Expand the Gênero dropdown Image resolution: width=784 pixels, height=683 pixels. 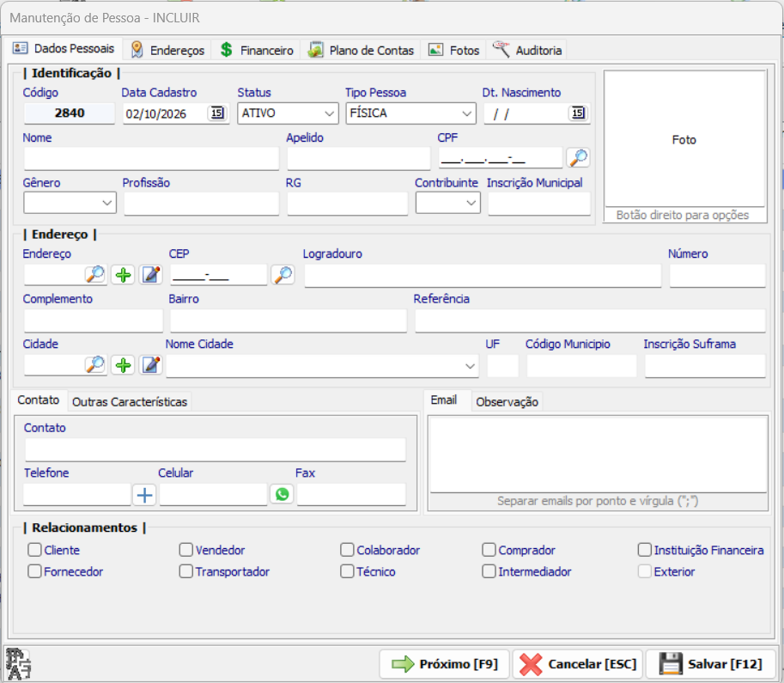pos(70,203)
